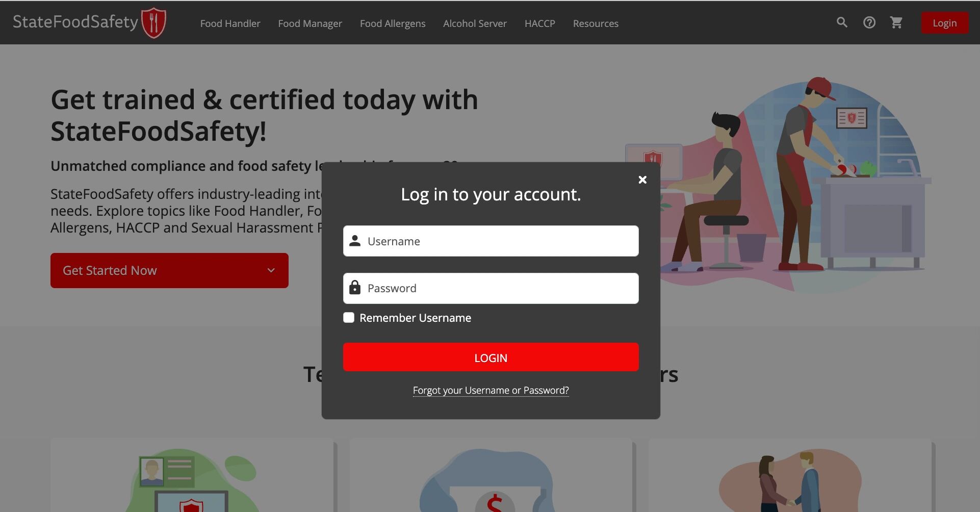
Task: Open the Food Manager menu
Action: coord(310,23)
